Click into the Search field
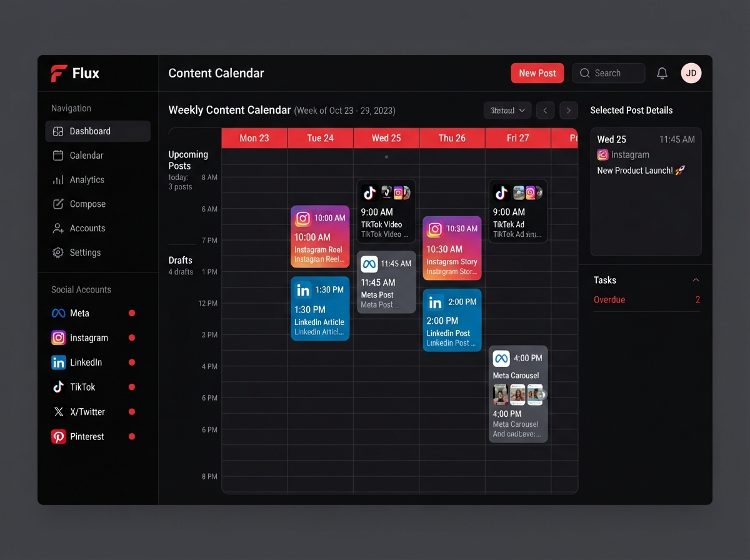This screenshot has width=750, height=560. point(609,73)
